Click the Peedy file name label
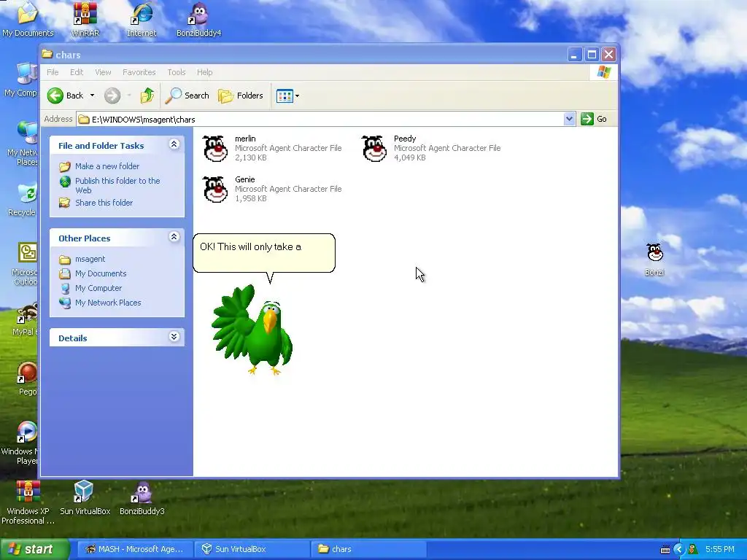747x560 pixels. coord(405,139)
